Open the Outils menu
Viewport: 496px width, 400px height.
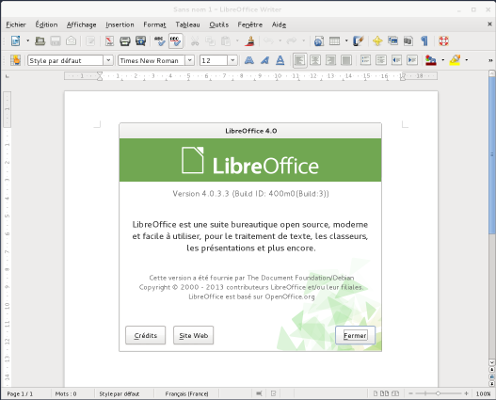coord(219,25)
